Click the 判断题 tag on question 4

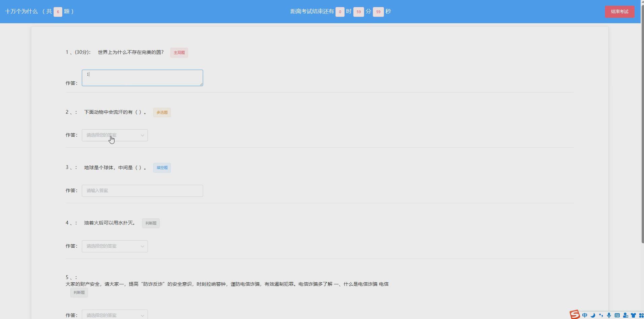pyautogui.click(x=151, y=223)
